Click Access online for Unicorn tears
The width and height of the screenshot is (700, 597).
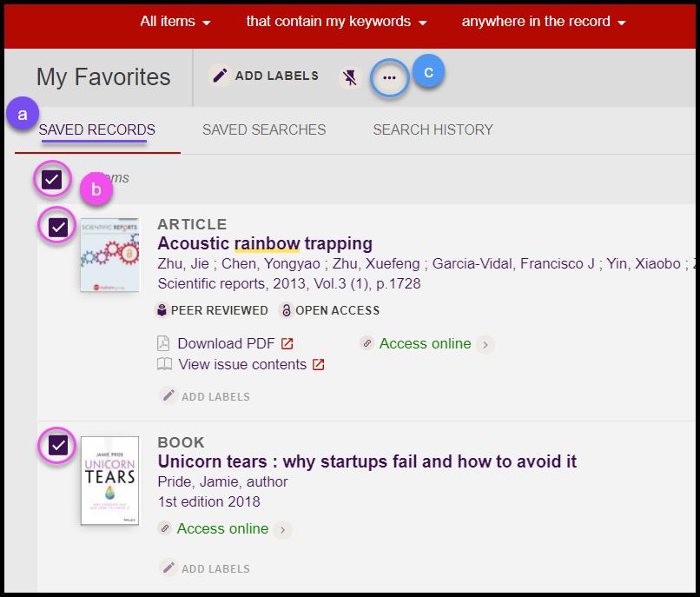tap(222, 528)
